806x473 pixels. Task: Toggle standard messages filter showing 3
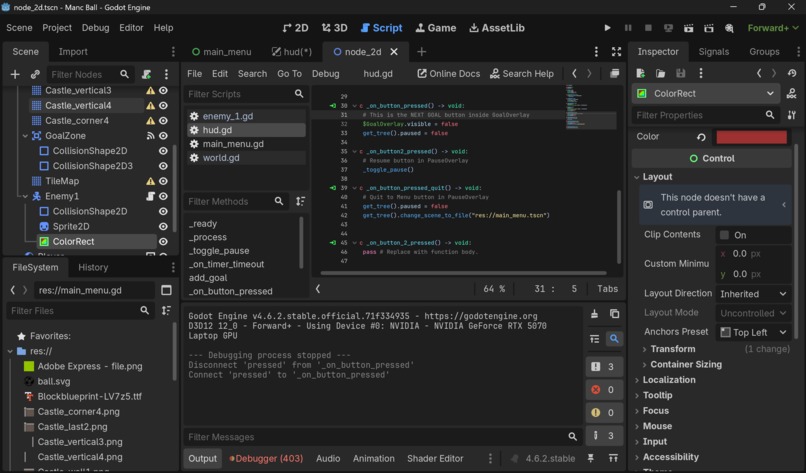click(x=604, y=367)
